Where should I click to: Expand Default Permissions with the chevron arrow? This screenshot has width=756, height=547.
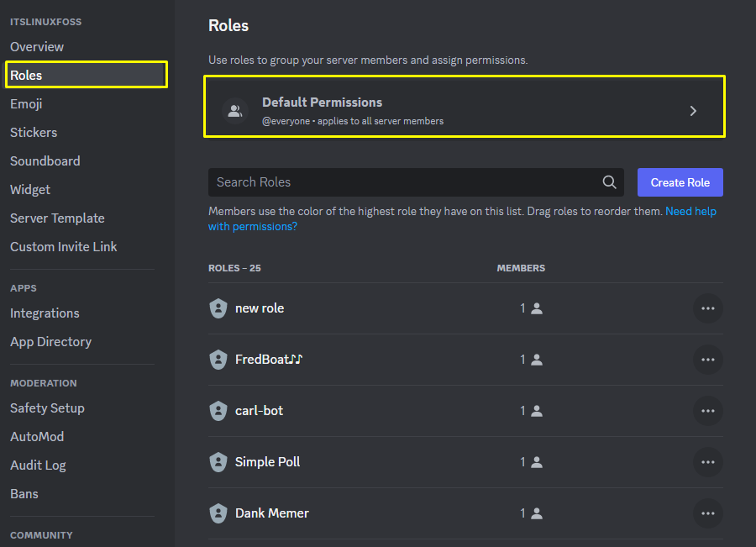point(693,111)
